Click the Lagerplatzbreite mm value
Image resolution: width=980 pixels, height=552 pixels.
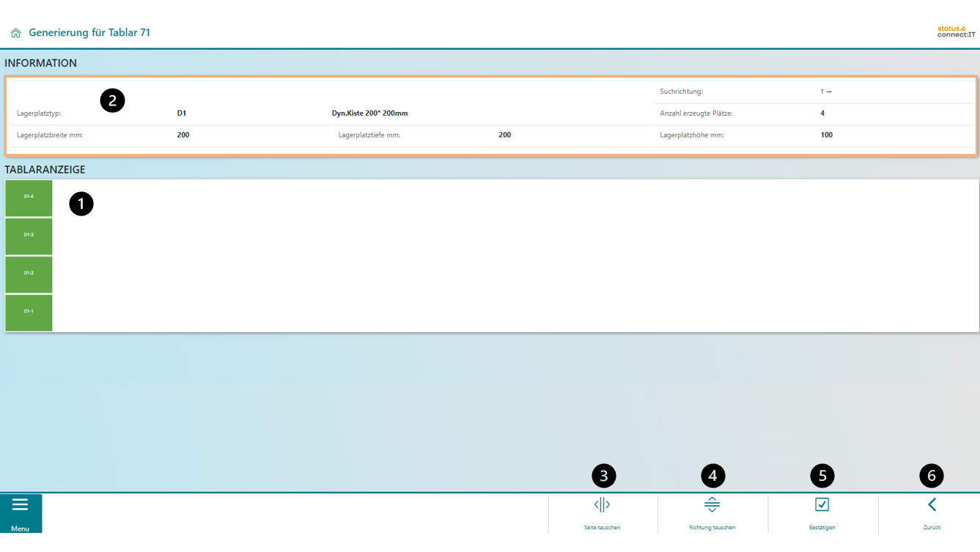tap(183, 135)
